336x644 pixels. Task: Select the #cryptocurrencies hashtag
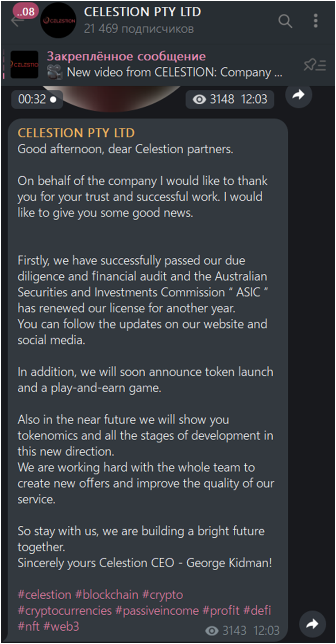65,610
